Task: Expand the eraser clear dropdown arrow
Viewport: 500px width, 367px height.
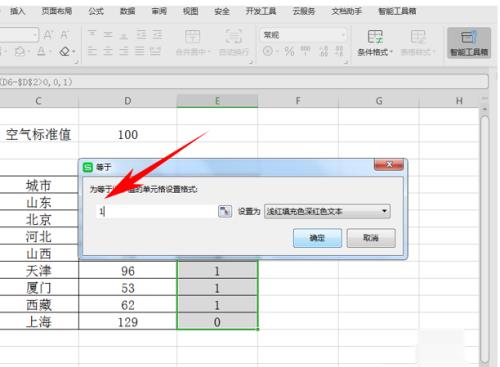Action: click(73, 52)
